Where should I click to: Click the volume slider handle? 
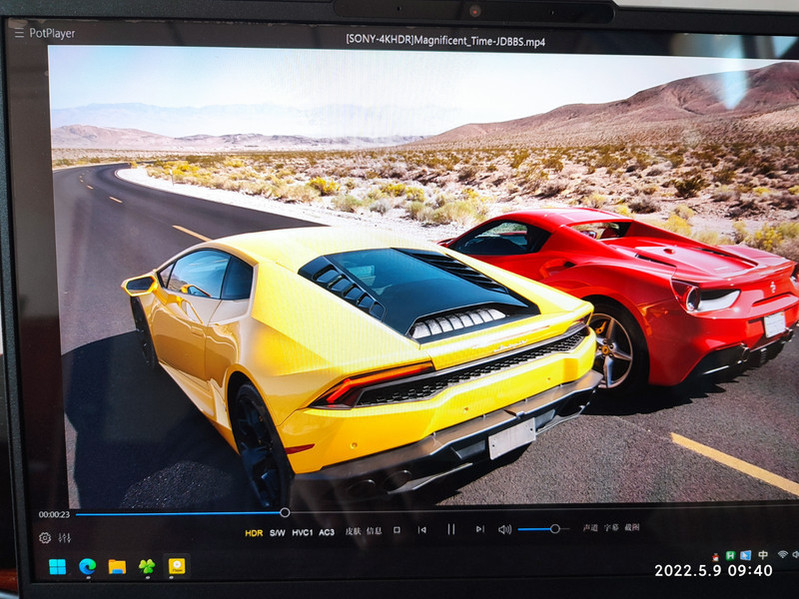pos(555,528)
